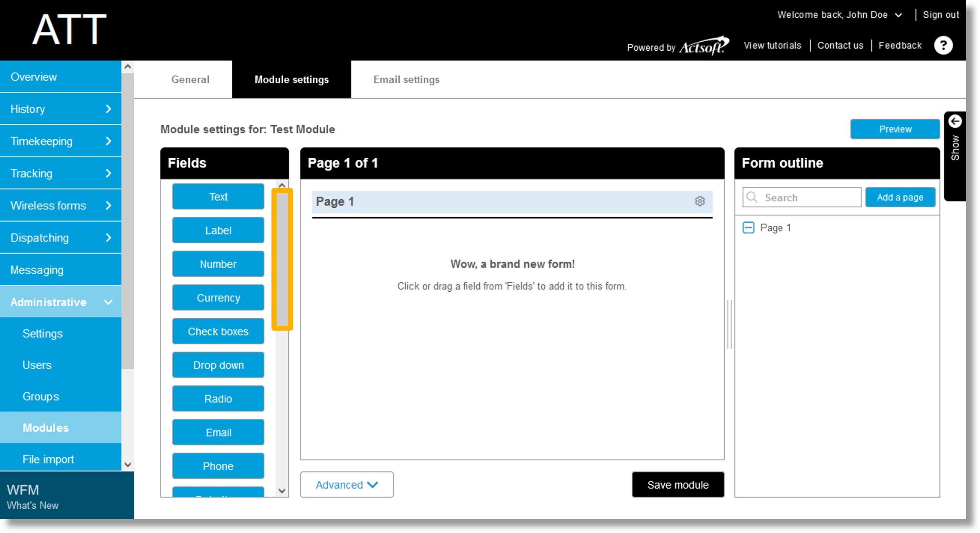Click Add a page button

tap(900, 197)
